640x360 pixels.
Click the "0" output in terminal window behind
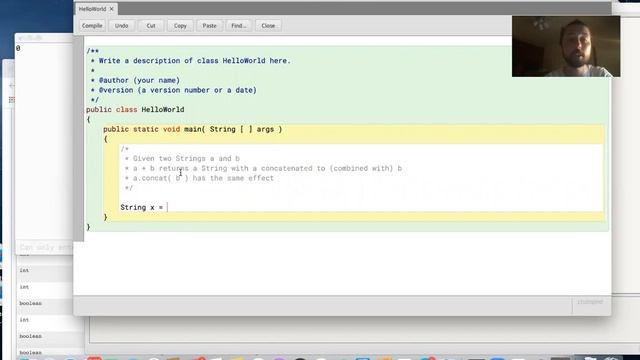tap(18, 48)
